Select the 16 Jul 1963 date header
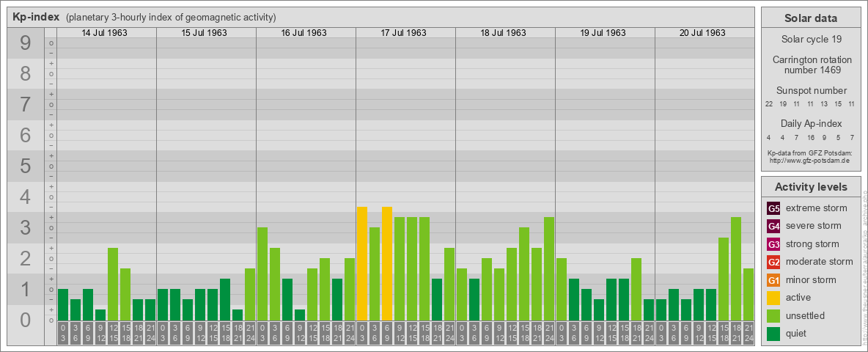 [304, 33]
